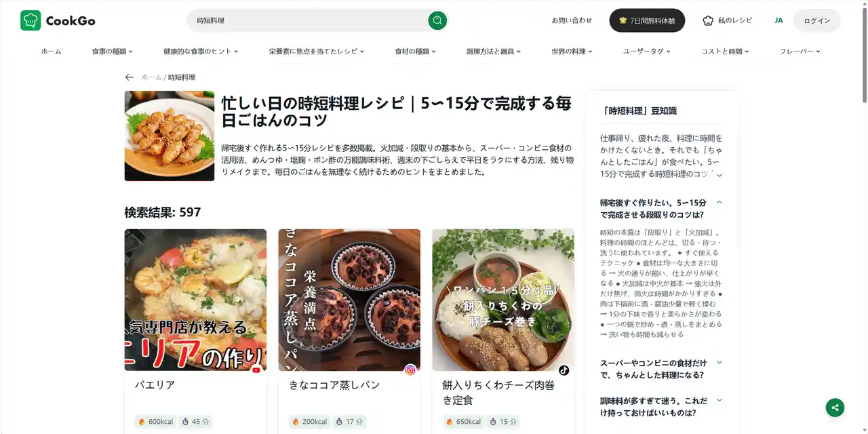Open the お問い合わせ link
This screenshot has height=434, width=868.
pos(572,20)
